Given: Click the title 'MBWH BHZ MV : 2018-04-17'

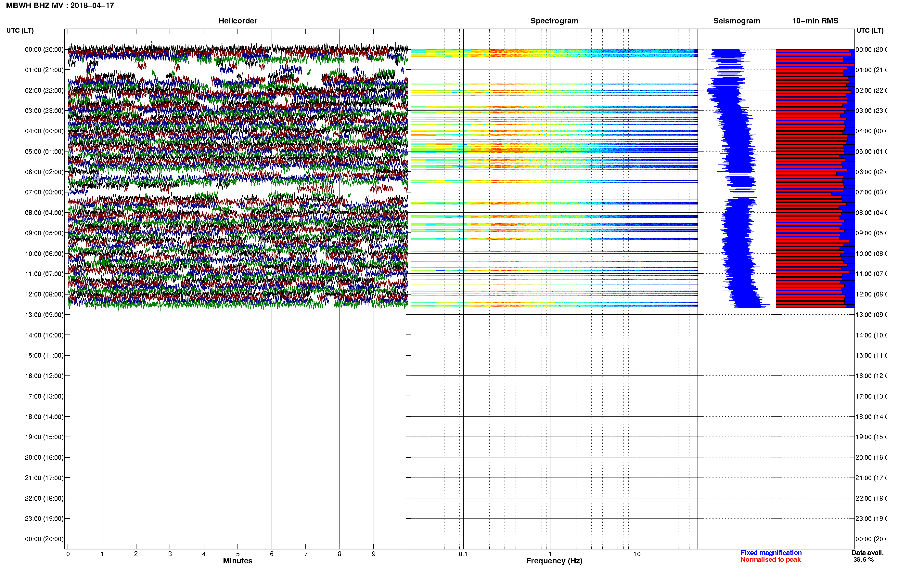Looking at the screenshot, I should pyautogui.click(x=60, y=6).
